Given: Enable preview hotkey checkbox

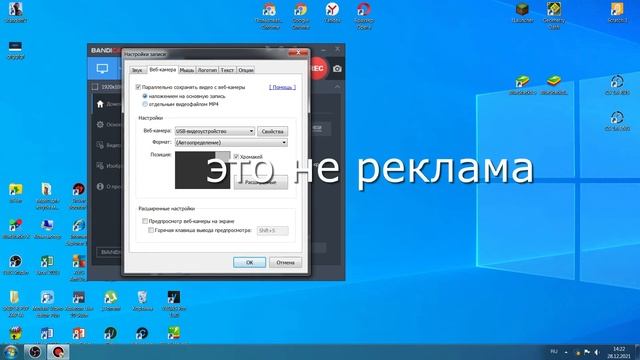Looking at the screenshot, I should 151,230.
